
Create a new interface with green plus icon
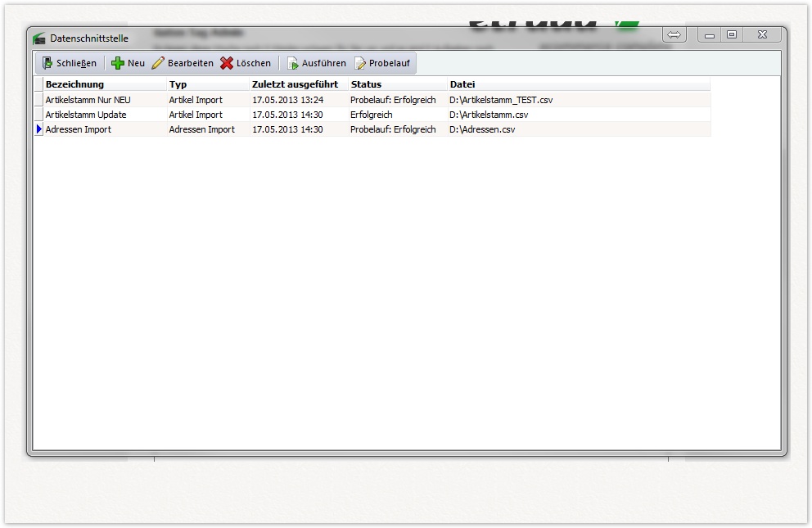tap(118, 63)
